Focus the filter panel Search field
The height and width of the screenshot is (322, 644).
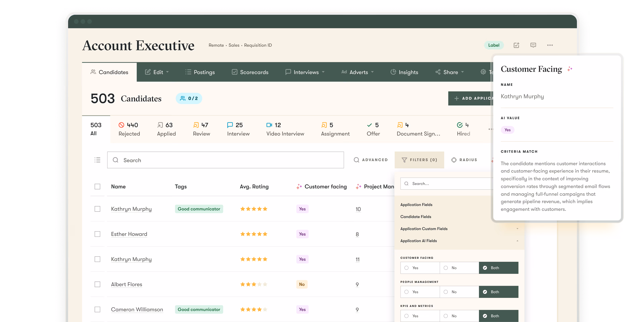[x=447, y=183]
